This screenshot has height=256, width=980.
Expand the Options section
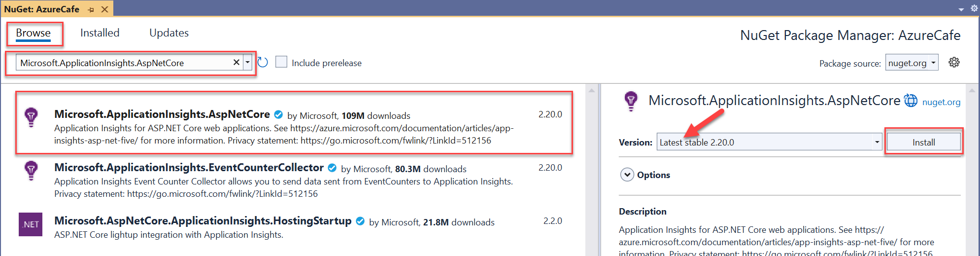click(x=627, y=175)
